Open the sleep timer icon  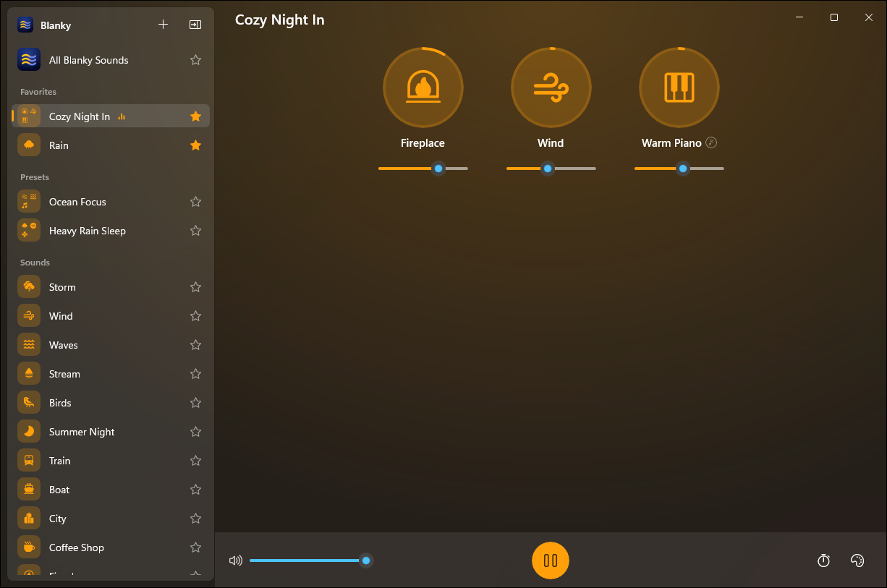click(823, 561)
